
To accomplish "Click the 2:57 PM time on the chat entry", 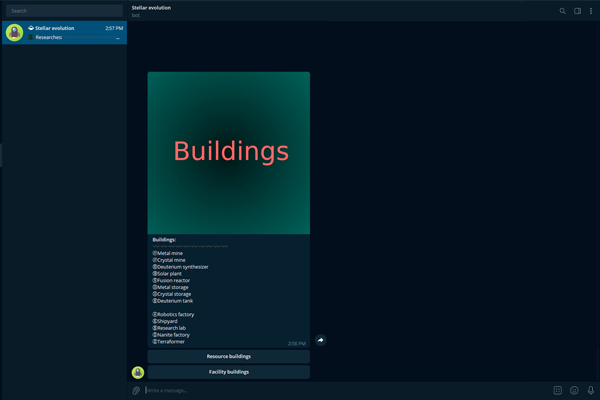I will (x=114, y=28).
